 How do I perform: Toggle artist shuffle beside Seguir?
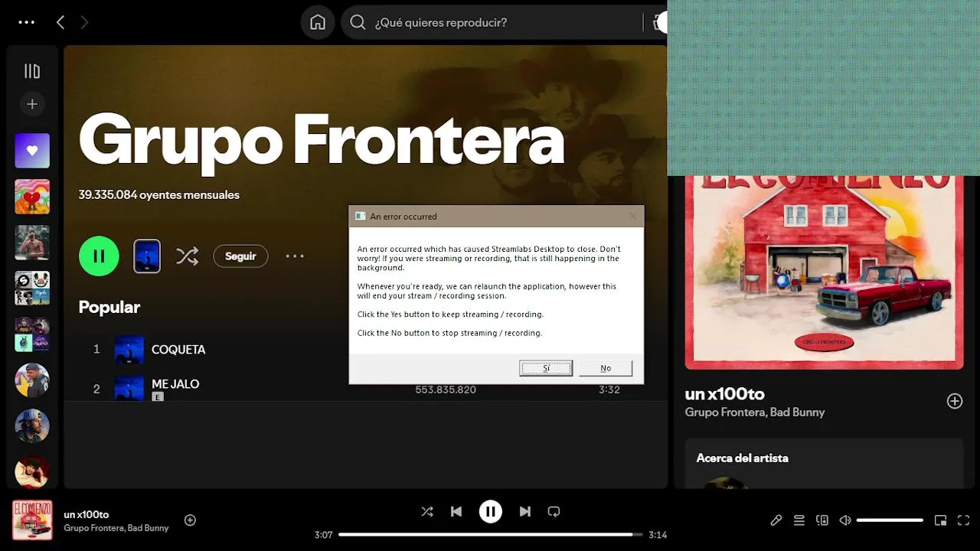pos(187,256)
